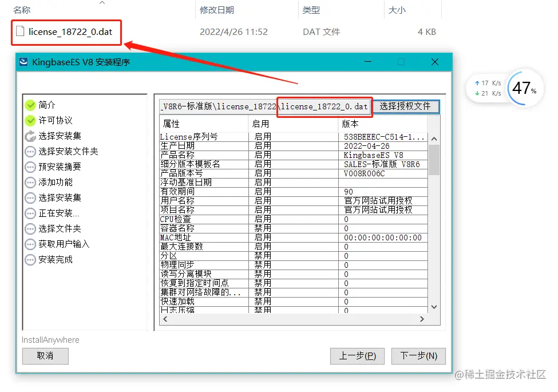Screen dimensions: 558x392
Task: Click the 00:00:00:00:00:00 MAC address cell
Action: click(383, 237)
